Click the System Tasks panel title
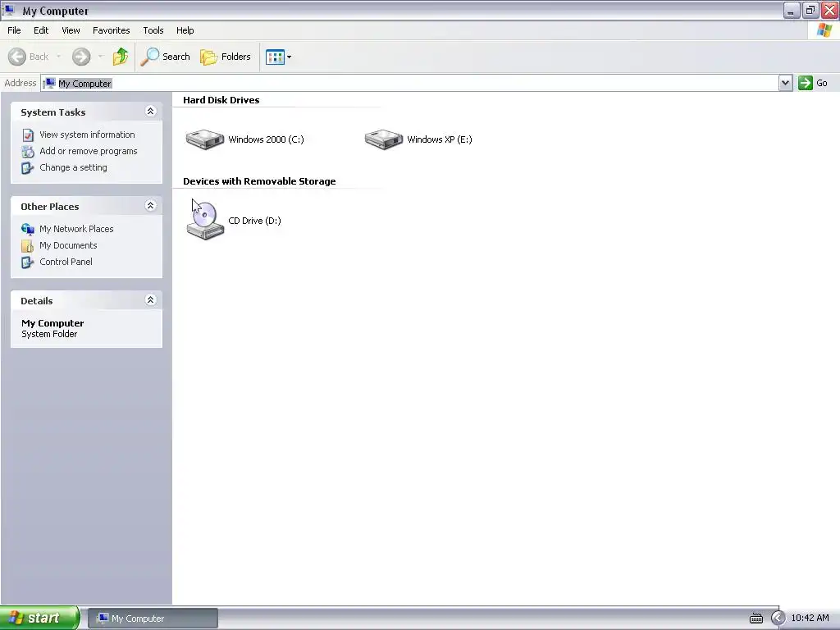840x630 pixels. (53, 112)
